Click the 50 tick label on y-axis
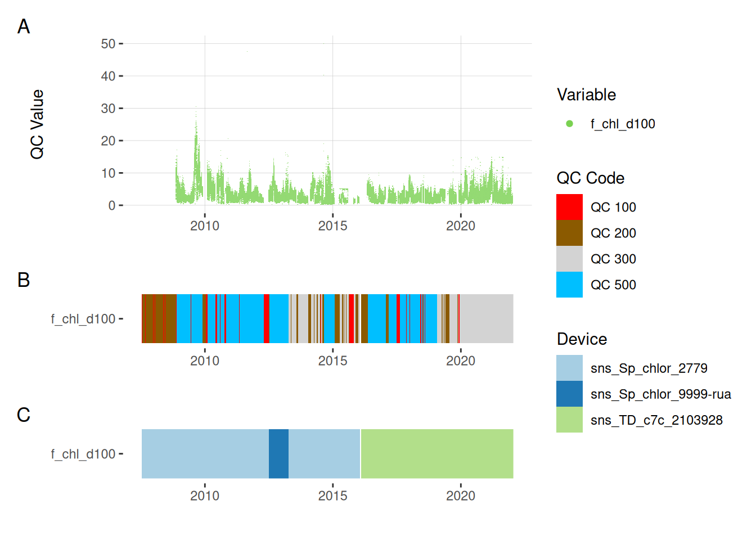 pyautogui.click(x=108, y=44)
